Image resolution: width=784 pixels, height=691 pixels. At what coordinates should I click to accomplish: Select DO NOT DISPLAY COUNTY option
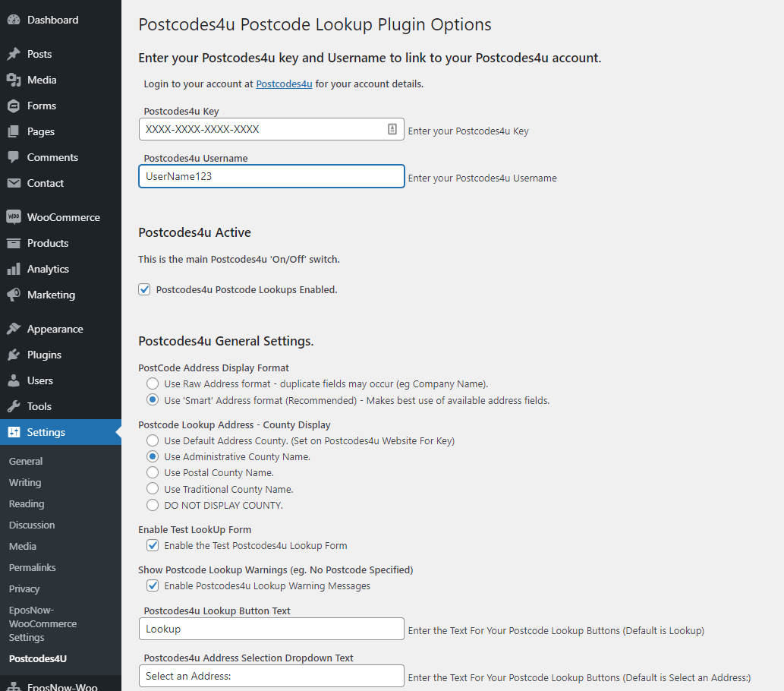point(153,505)
